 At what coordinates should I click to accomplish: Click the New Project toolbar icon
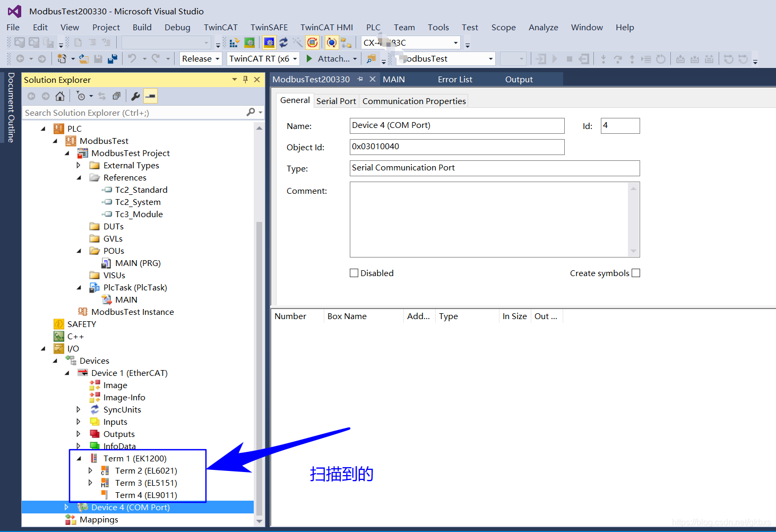62,58
